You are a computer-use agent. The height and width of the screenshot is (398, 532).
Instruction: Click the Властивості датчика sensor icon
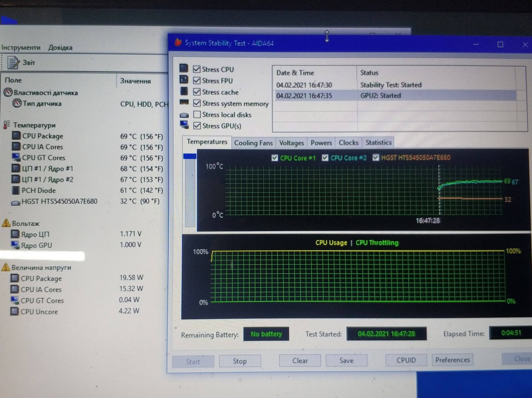(x=7, y=92)
